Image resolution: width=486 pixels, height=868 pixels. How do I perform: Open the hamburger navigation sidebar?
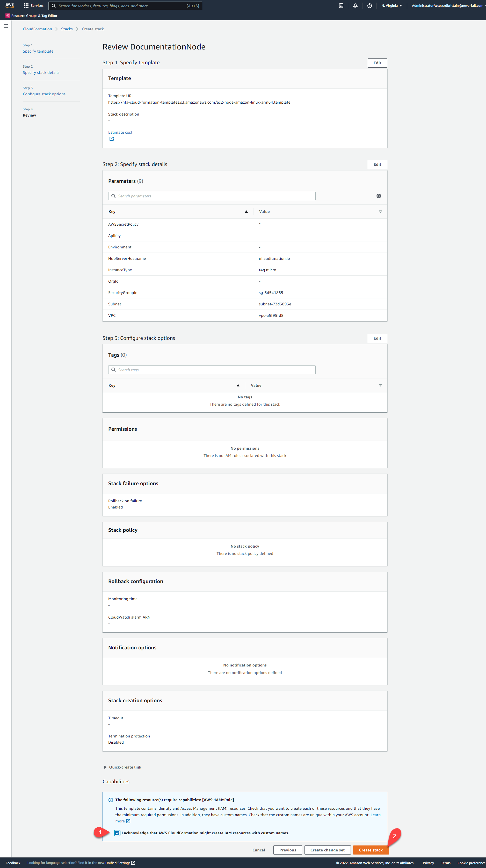(5, 26)
